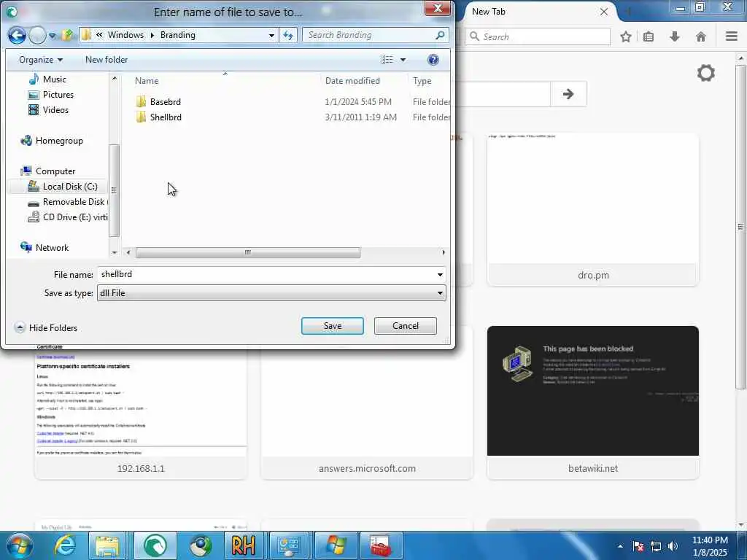This screenshot has height=560, width=747.
Task: Click the horizontal scrollbar in file list
Action: coord(248,252)
